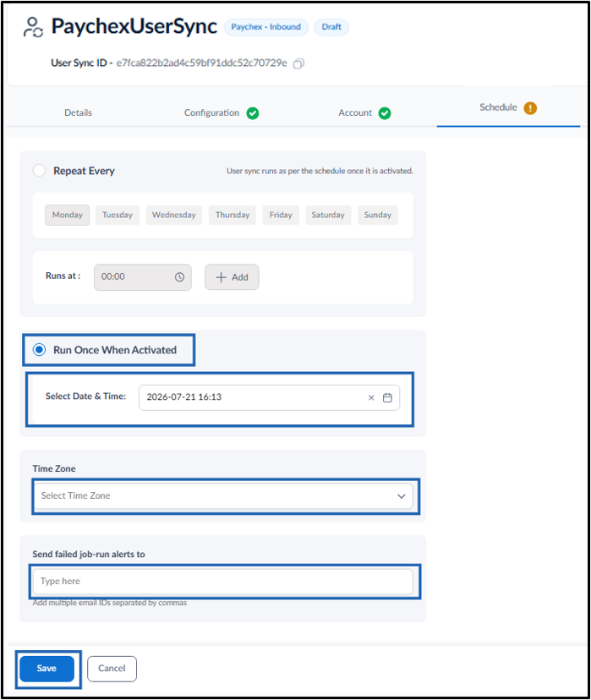591x700 pixels.
Task: Toggle the Friday day button
Action: point(281,216)
